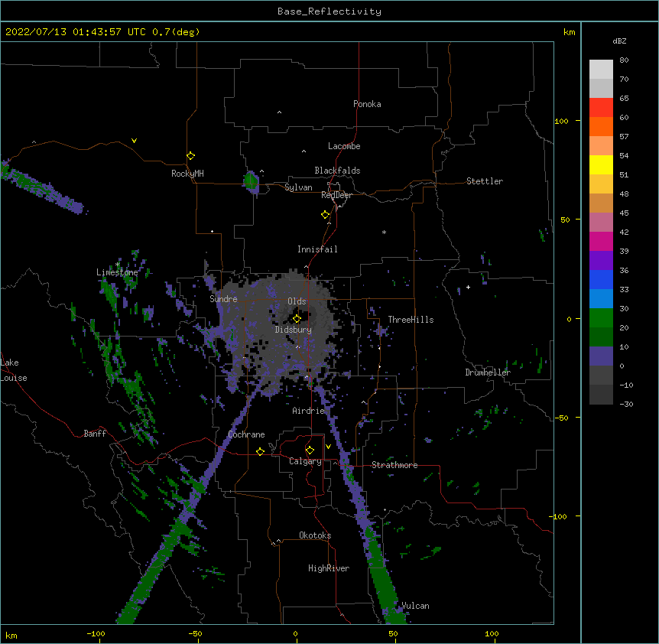Viewport: 659px width, 644px height.
Task: Click the light gray 80 dBZ legend swatch
Action: tap(601, 70)
